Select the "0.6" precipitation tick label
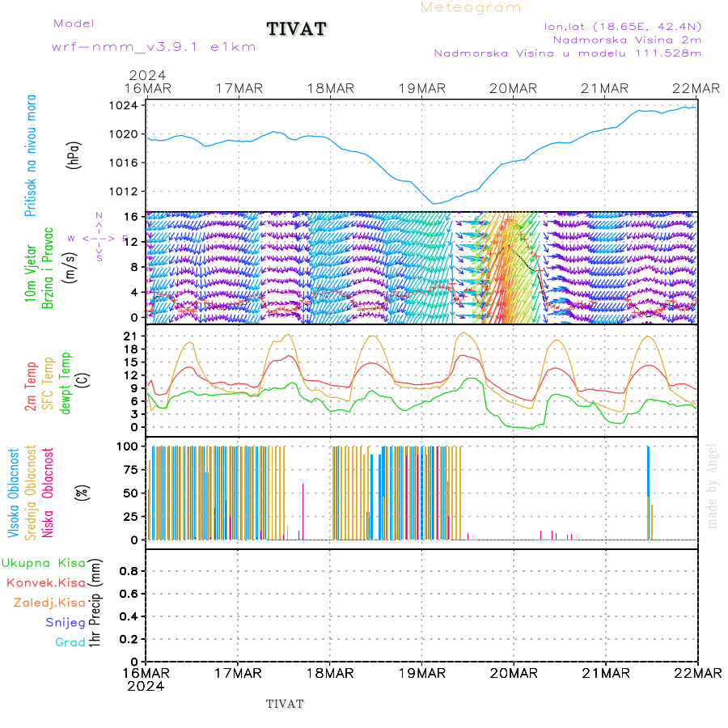 click(x=129, y=594)
